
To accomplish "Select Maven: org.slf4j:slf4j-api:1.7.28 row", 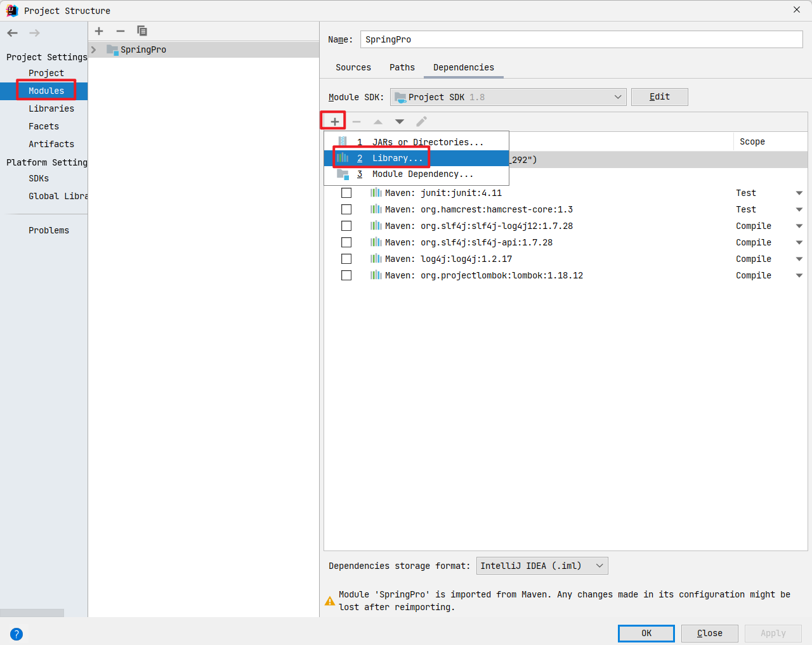I will [x=566, y=242].
